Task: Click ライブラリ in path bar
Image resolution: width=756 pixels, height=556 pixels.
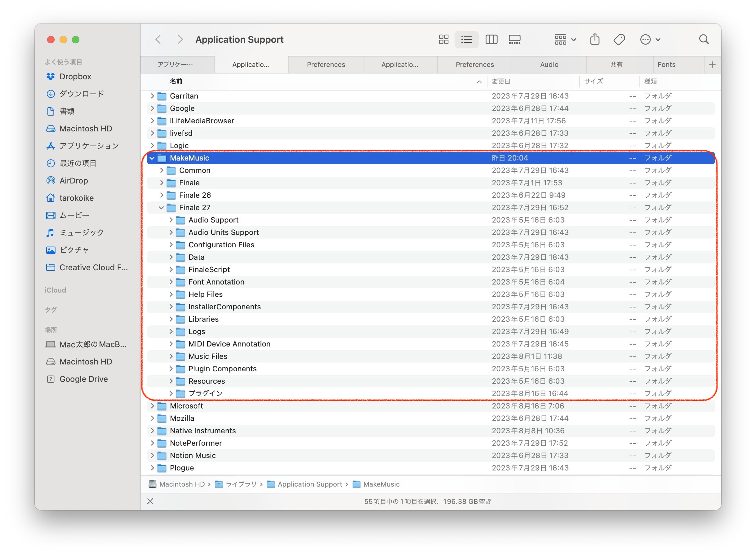Action: point(236,484)
